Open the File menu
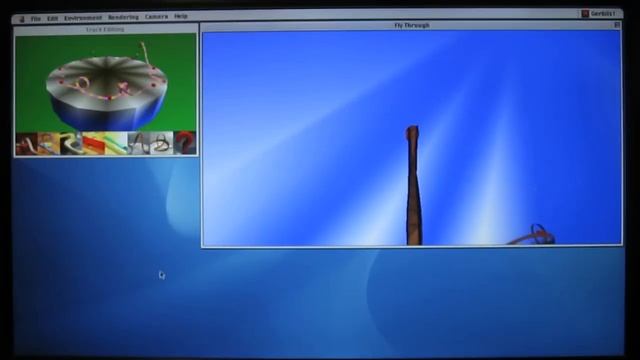The height and width of the screenshot is (360, 640). pyautogui.click(x=36, y=19)
